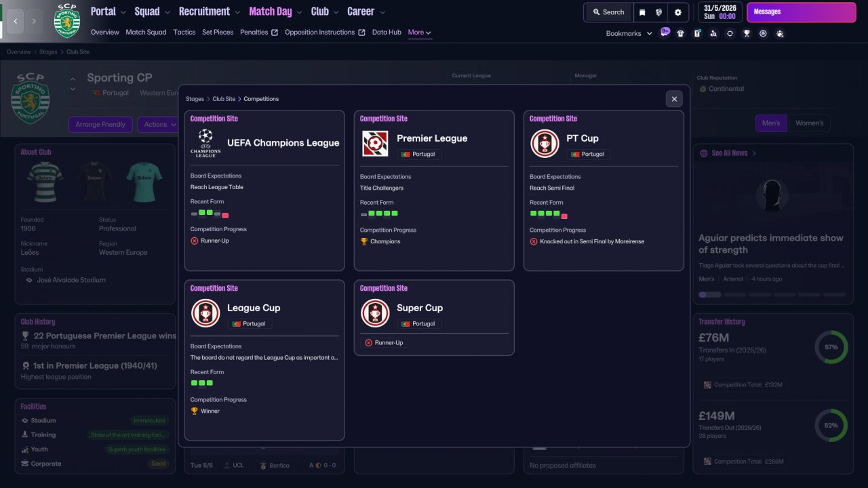Expand the Career menu chevron
868x488 pixels.
(x=382, y=12)
